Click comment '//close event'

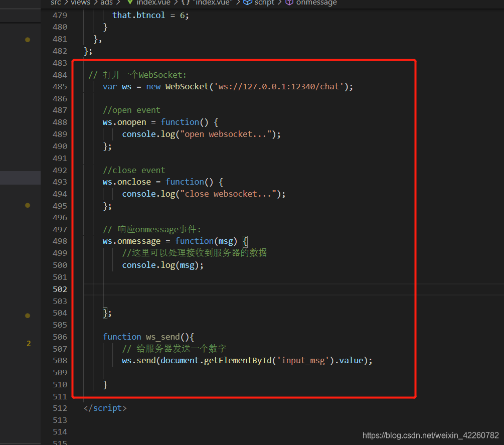134,171
